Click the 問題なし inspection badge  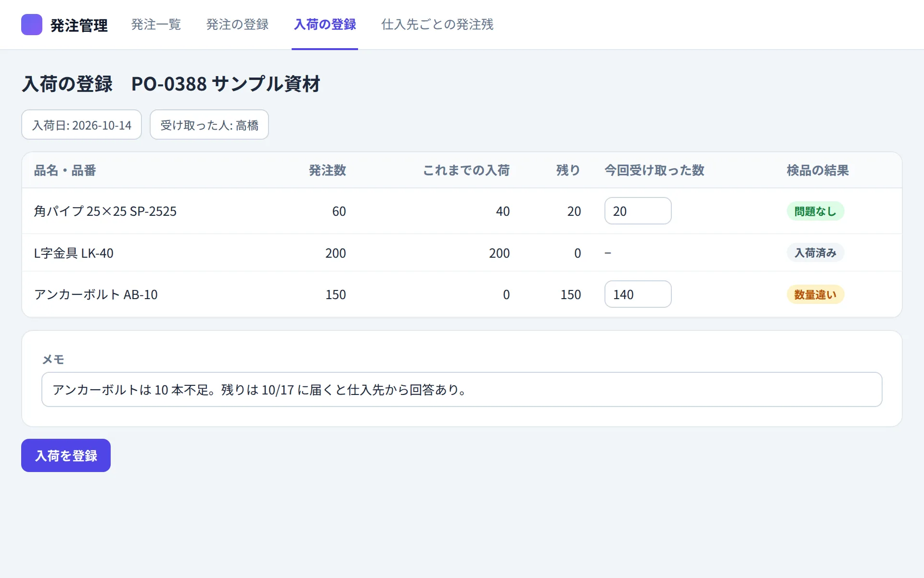[815, 211]
